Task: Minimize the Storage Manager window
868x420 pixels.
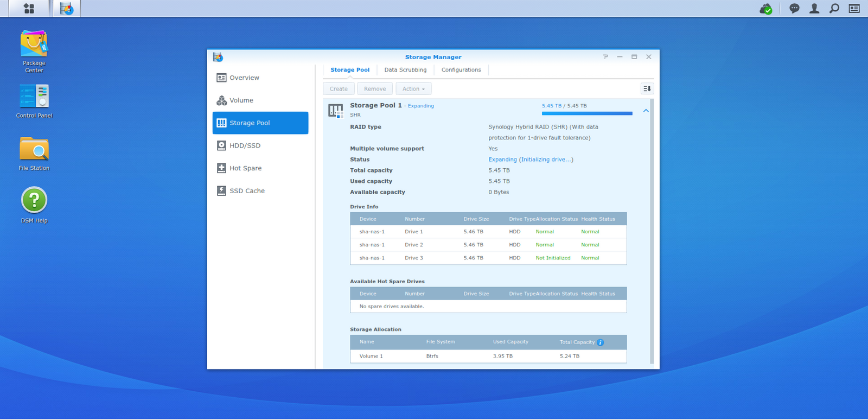Action: click(x=620, y=57)
